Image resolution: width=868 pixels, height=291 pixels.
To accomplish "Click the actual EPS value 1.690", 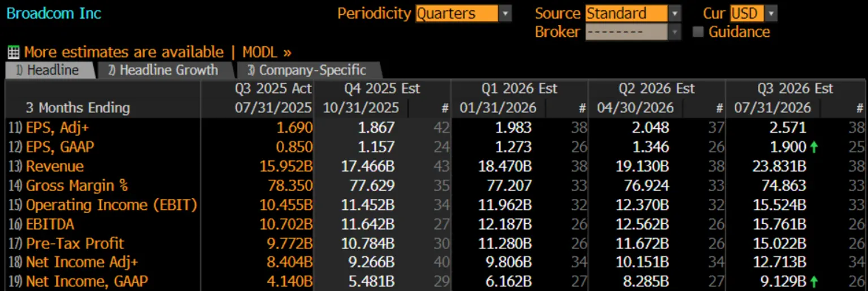I will (x=294, y=128).
